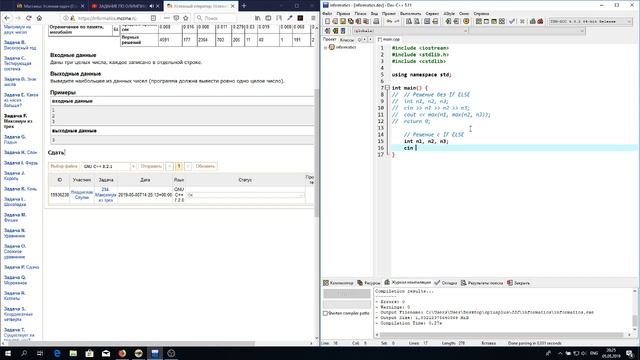
Task: Click the Rebuild All icon
Action: 502,21
